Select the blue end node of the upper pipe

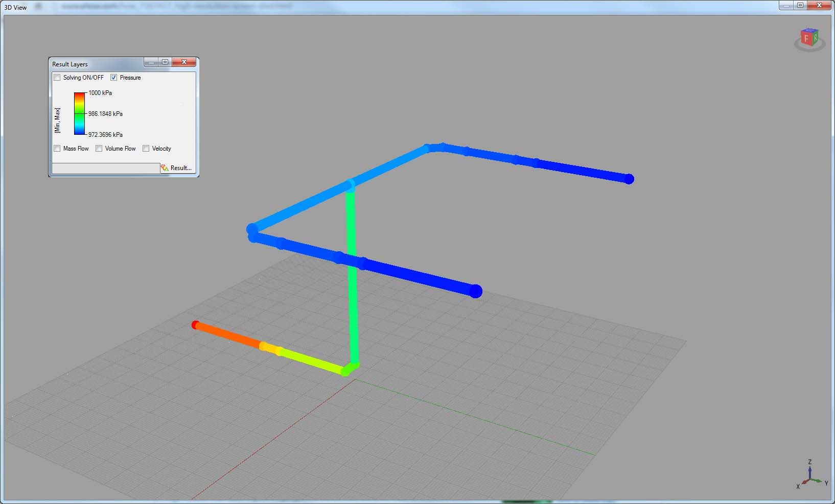tap(629, 179)
